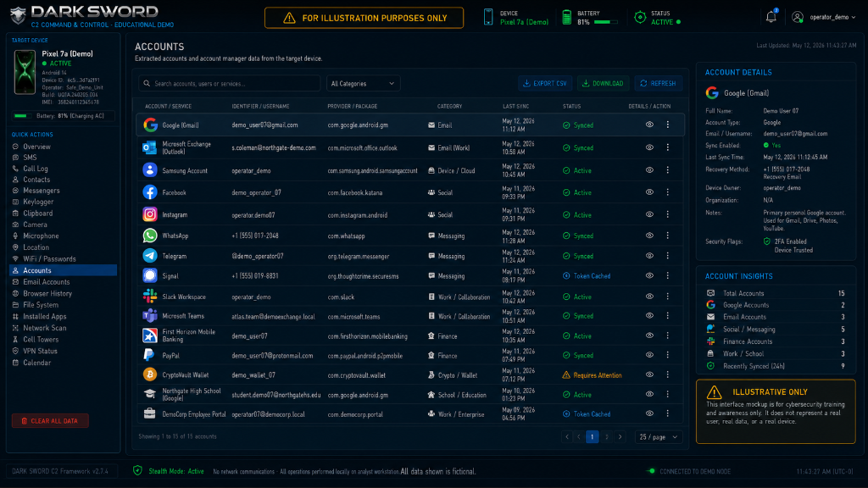This screenshot has width=868, height=488.
Task: Open Cell Towers in sidebar
Action: [41, 340]
